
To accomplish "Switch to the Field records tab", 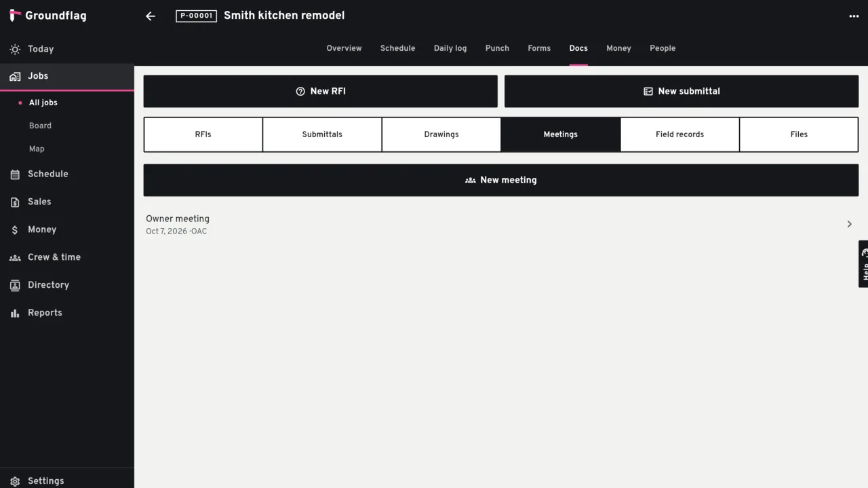I will [679, 134].
